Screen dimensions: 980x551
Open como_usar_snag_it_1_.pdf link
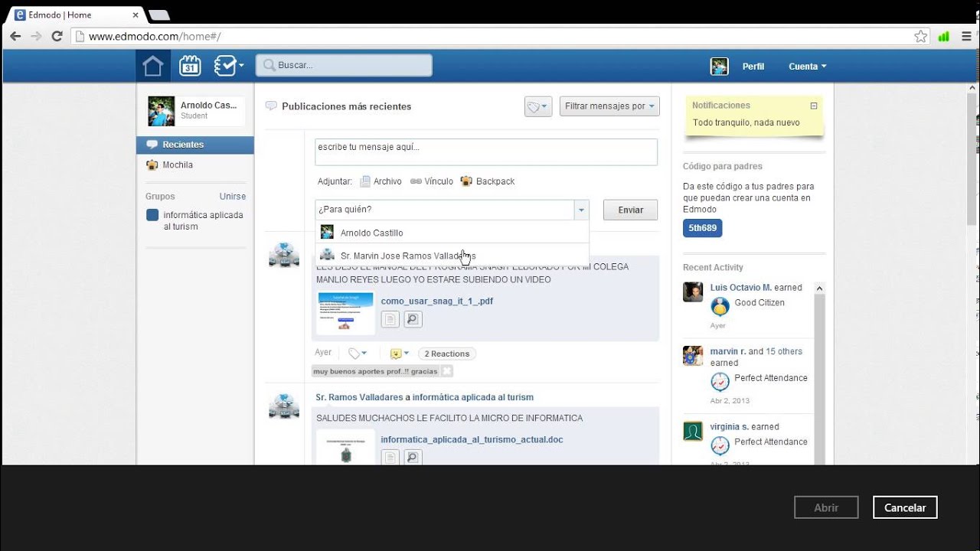436,301
